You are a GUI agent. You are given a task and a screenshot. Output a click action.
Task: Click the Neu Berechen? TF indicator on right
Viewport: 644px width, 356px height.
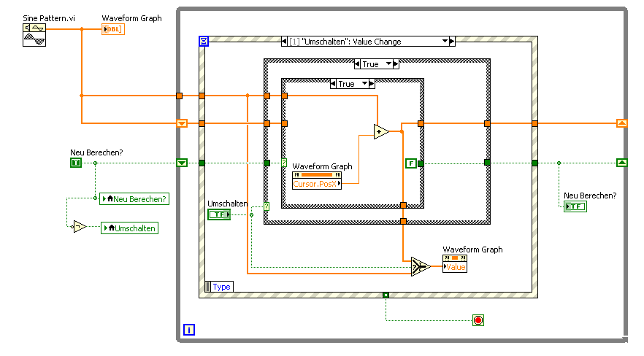(x=575, y=206)
